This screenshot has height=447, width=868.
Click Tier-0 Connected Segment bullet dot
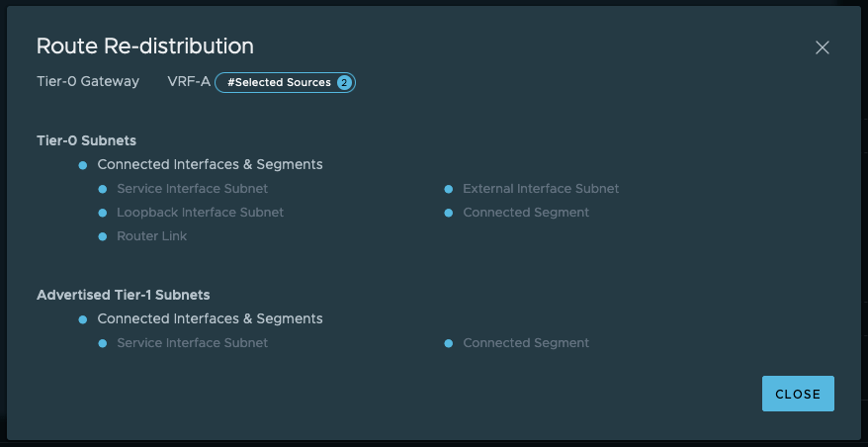point(449,213)
